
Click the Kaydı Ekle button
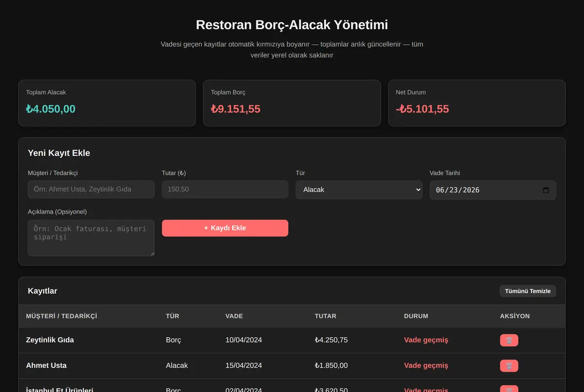(x=225, y=228)
